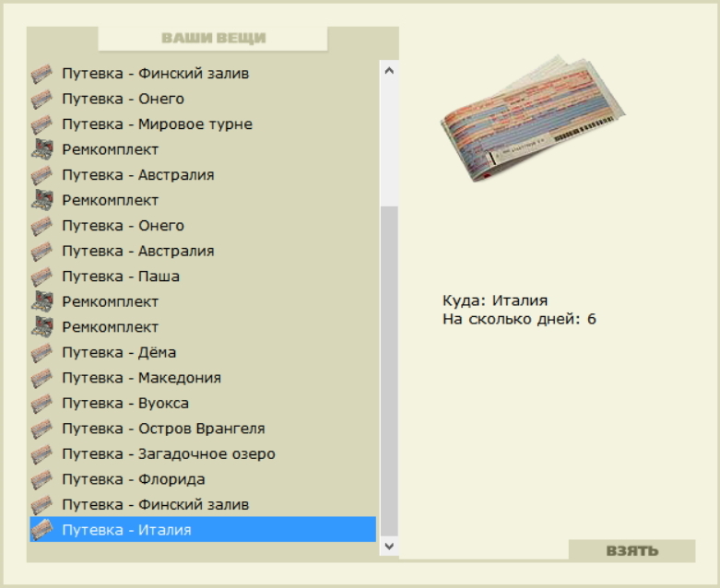This screenshot has height=588, width=720.
Task: Click the ticket icon beside Путевка - Дёма
Action: point(41,353)
